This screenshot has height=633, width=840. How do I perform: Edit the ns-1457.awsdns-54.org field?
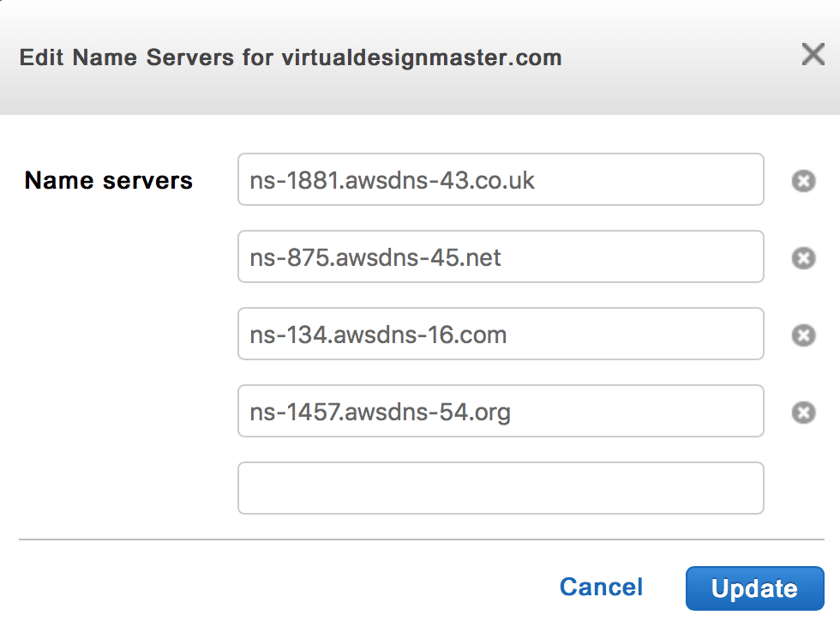[501, 412]
